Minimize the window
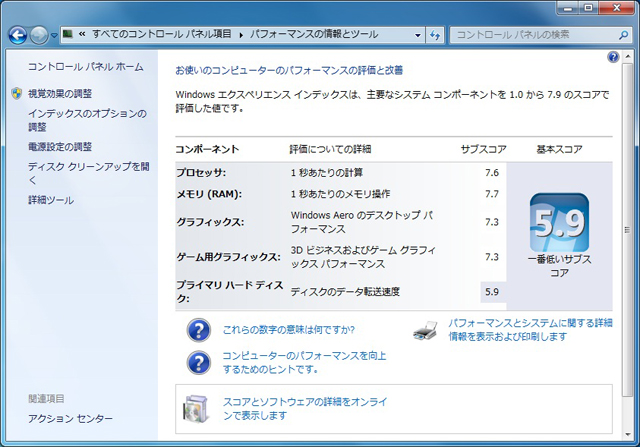640x447 pixels. pos(568,8)
